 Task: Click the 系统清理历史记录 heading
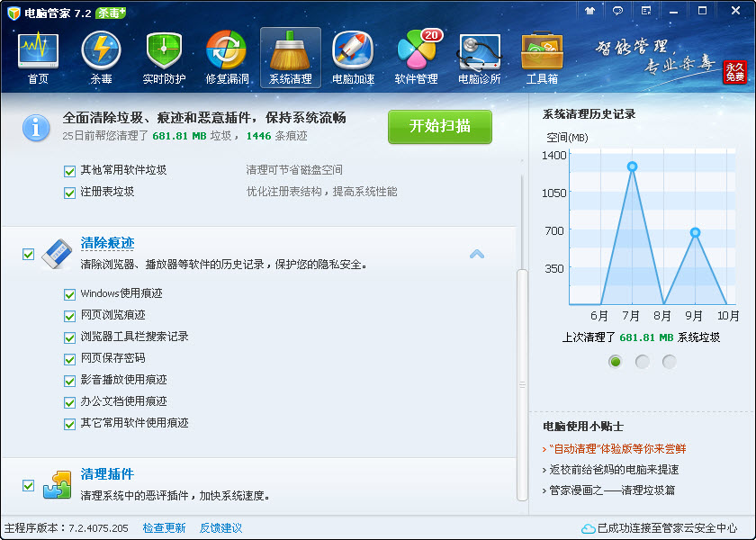(589, 114)
